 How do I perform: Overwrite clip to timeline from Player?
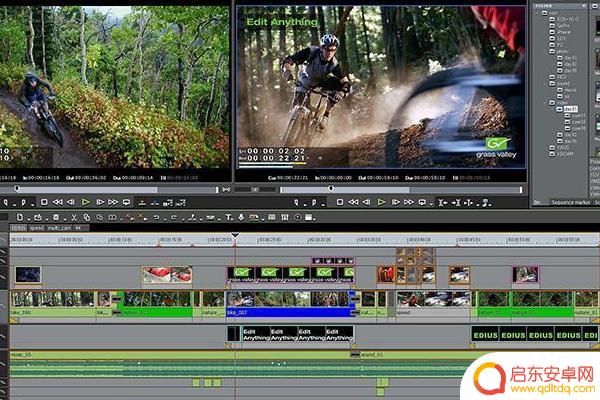point(155,202)
